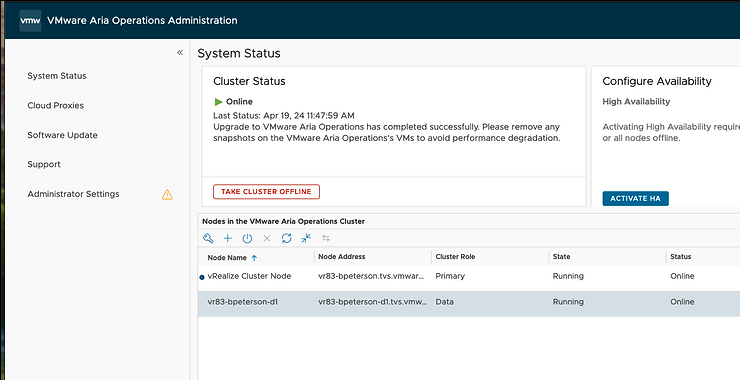
Task: Click the warning triangle beside Administrator Settings
Action: pyautogui.click(x=167, y=194)
